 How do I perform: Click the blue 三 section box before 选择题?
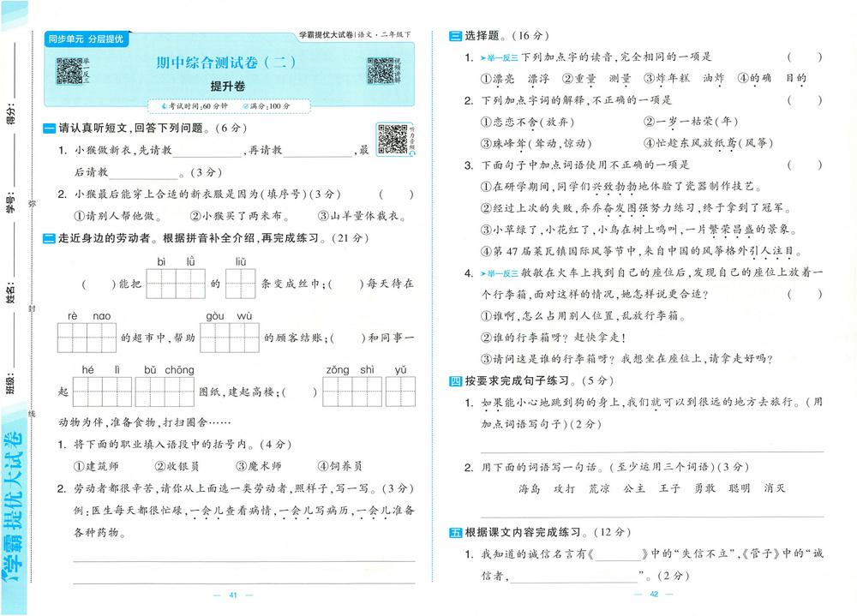[x=455, y=36]
